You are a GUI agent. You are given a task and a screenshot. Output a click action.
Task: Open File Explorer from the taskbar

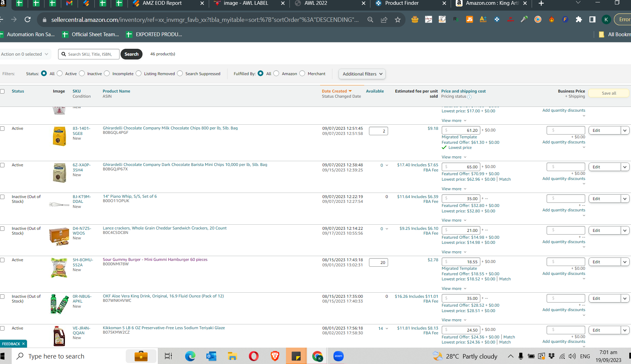coord(233,356)
